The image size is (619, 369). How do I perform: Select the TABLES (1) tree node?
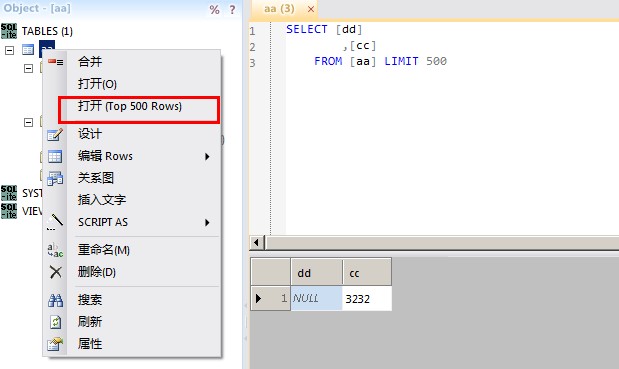tap(47, 31)
